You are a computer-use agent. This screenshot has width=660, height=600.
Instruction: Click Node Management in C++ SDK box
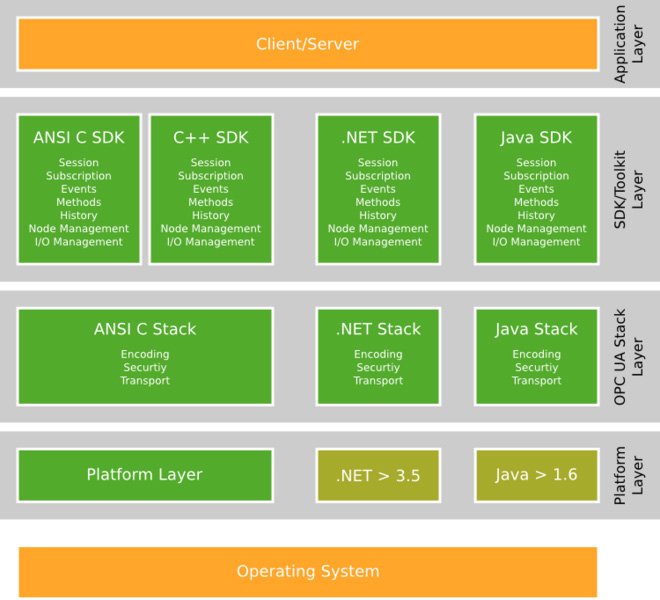(x=210, y=229)
